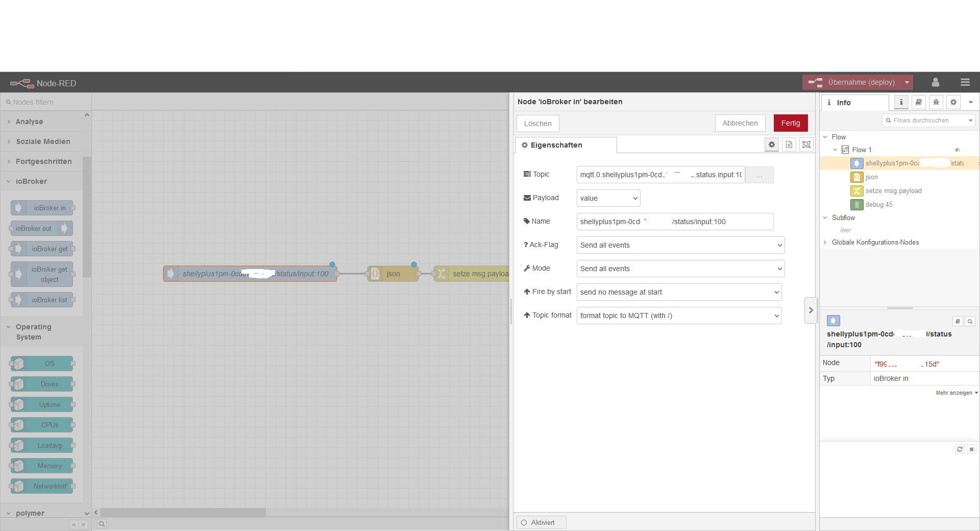Switch to the Info sidebar tab
Image resolution: width=980 pixels, height=531 pixels.
click(855, 103)
